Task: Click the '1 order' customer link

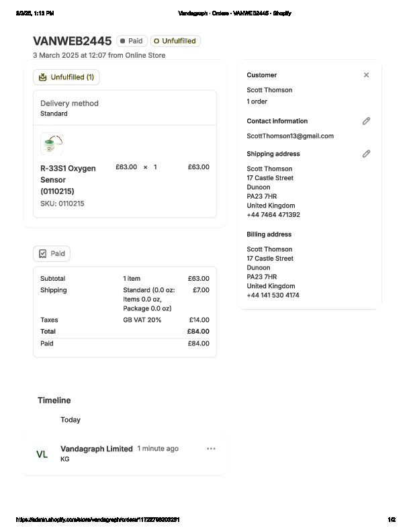Action: coord(257,101)
